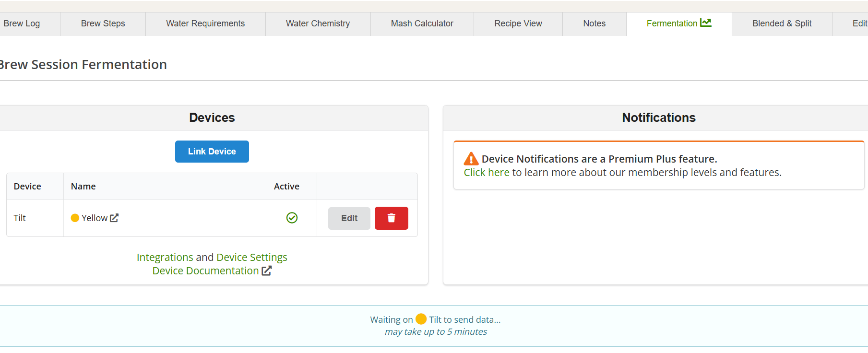This screenshot has height=353, width=868.
Task: Click Edit button for Tilt device
Action: point(349,218)
